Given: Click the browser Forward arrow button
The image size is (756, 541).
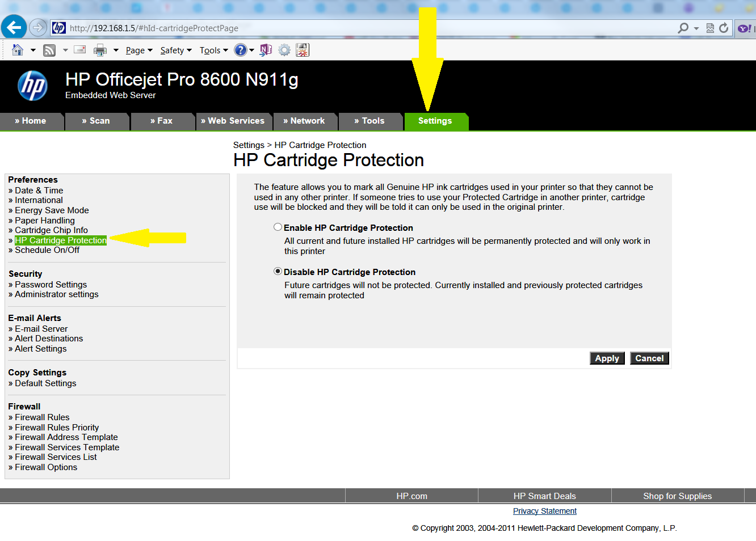Looking at the screenshot, I should (38, 27).
